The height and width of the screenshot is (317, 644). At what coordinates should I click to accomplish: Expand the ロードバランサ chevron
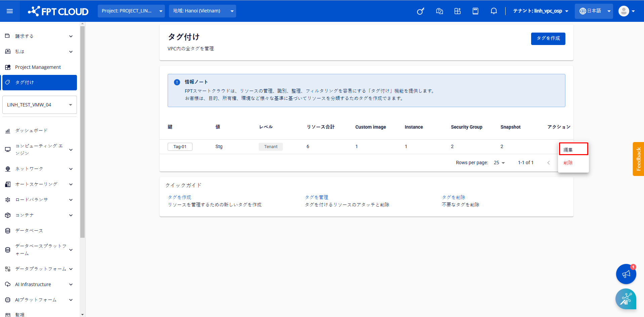tap(71, 200)
